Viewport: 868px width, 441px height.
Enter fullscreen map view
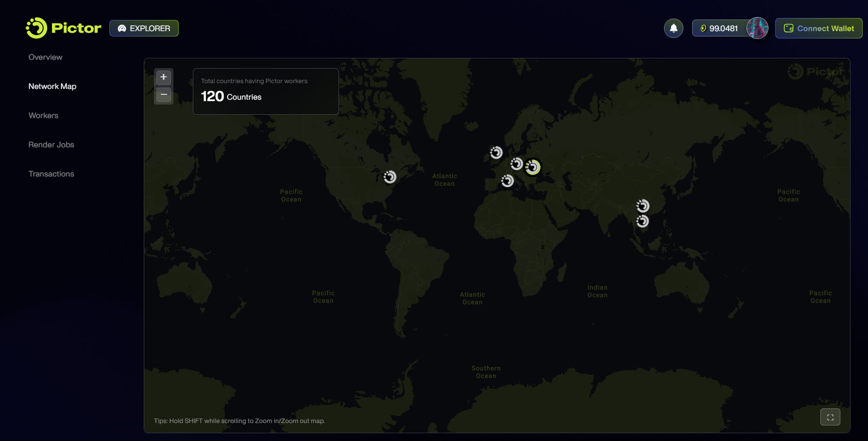830,417
